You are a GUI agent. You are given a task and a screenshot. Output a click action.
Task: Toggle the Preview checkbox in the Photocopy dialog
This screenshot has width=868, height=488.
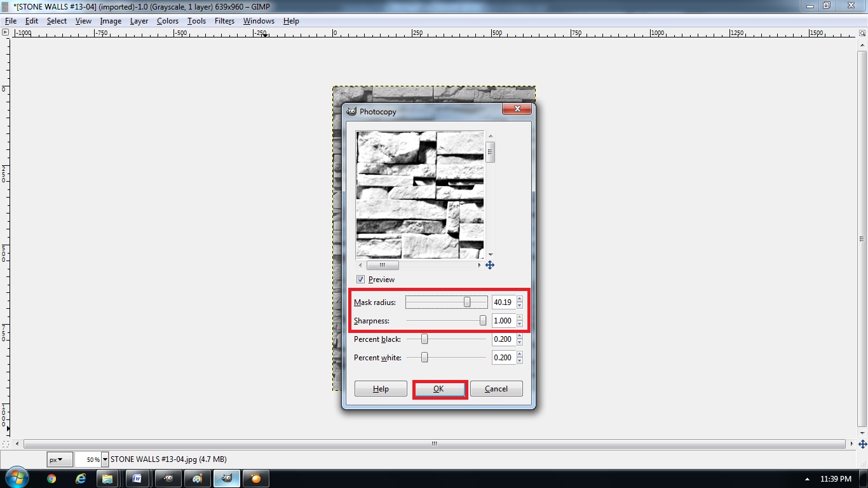click(360, 280)
